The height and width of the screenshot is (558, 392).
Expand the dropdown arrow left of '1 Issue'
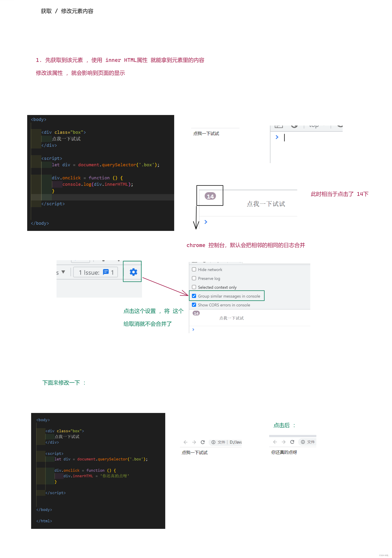[x=63, y=272]
